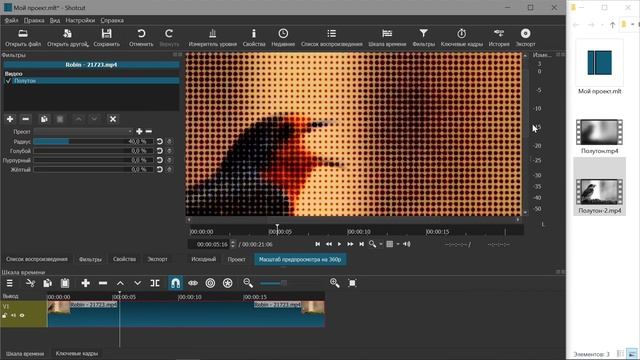
Task: Click the Пурпурный slider bar
Action: pyautogui.click(x=93, y=160)
